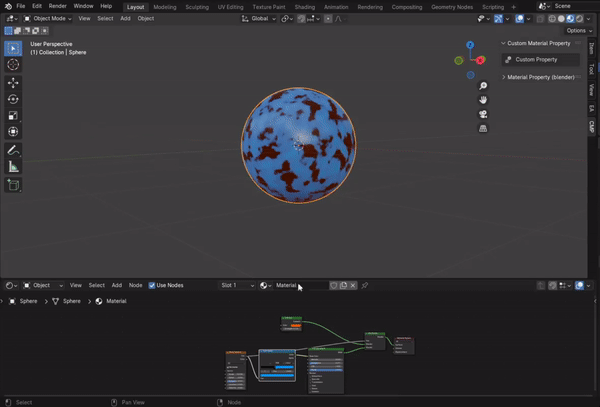Switch to the Shading workspace tab

pos(305,6)
